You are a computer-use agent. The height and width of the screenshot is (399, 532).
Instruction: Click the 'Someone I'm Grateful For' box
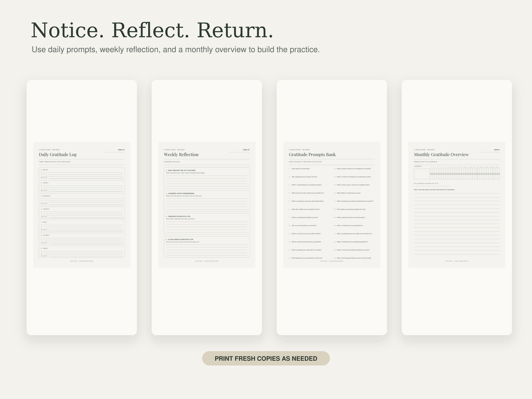point(207,224)
